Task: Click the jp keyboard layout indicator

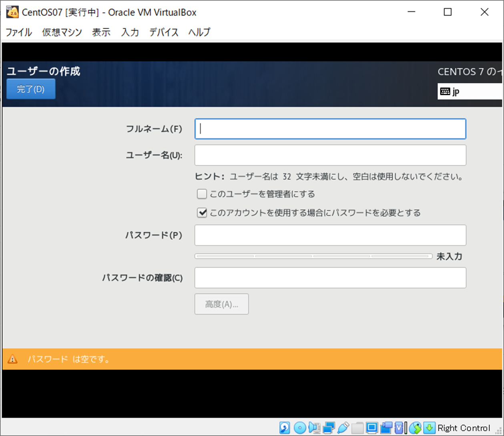Action: (x=470, y=92)
